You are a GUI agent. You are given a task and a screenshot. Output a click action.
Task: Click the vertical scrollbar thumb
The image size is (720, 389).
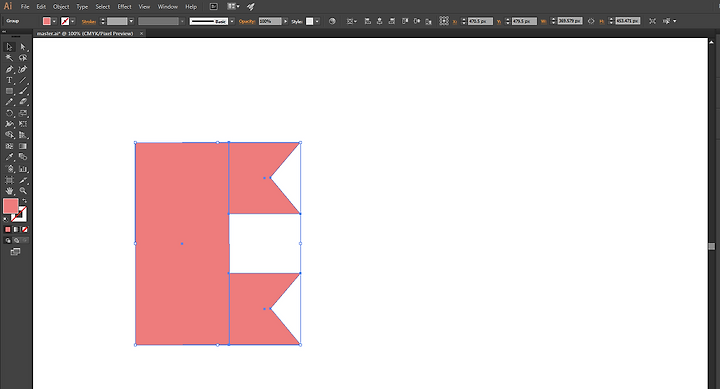(711, 247)
